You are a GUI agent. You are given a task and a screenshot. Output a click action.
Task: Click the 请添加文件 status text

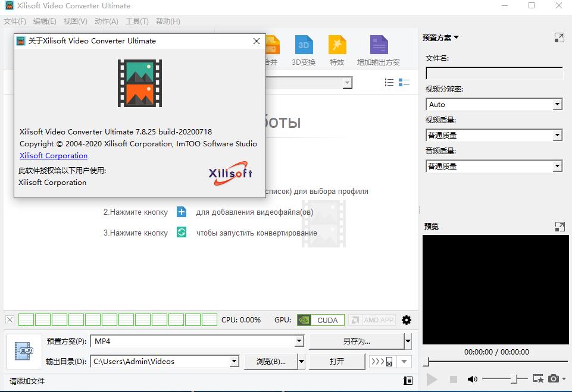coord(27,381)
